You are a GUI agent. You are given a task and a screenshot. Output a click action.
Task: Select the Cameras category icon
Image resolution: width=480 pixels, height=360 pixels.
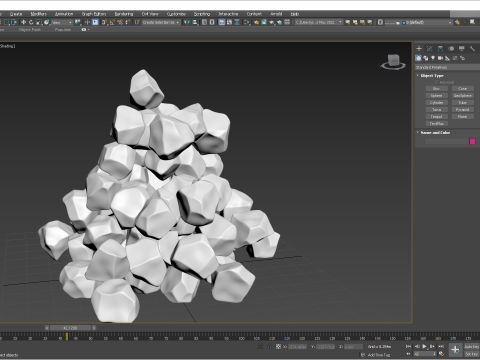440,58
